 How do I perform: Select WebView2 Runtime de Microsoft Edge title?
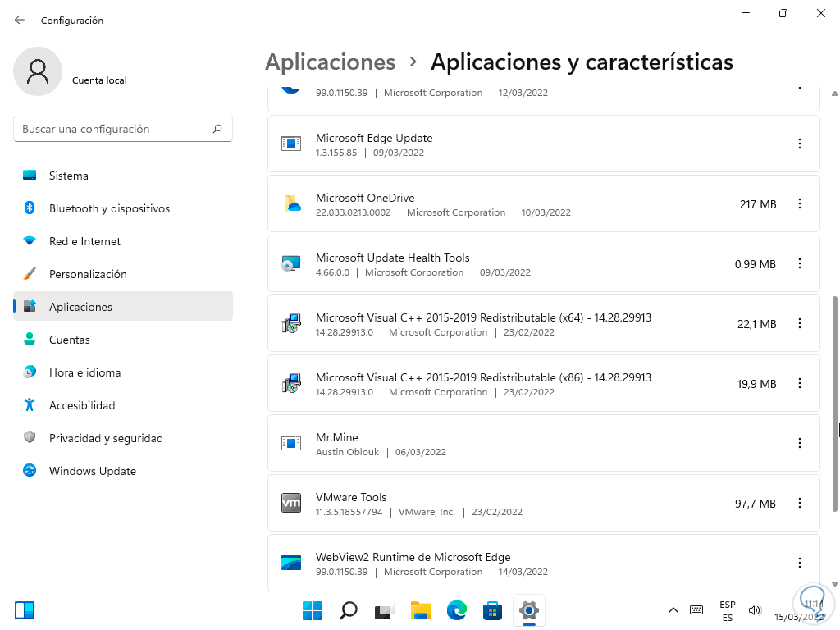pyautogui.click(x=413, y=557)
